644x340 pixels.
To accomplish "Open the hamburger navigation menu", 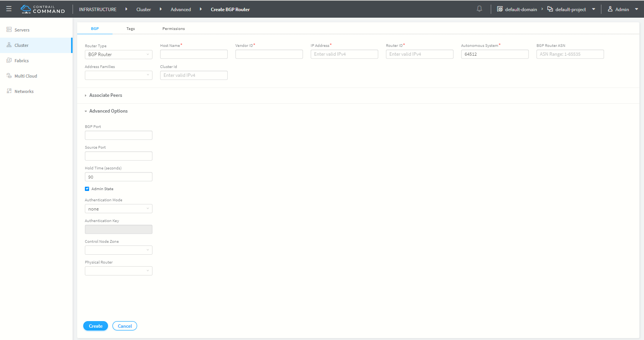I will [x=9, y=9].
